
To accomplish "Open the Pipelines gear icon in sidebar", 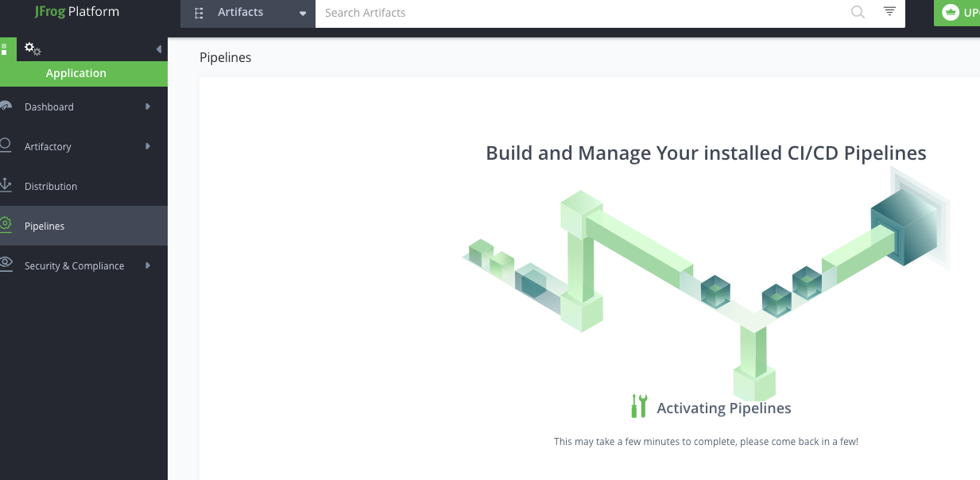I will pyautogui.click(x=6, y=225).
